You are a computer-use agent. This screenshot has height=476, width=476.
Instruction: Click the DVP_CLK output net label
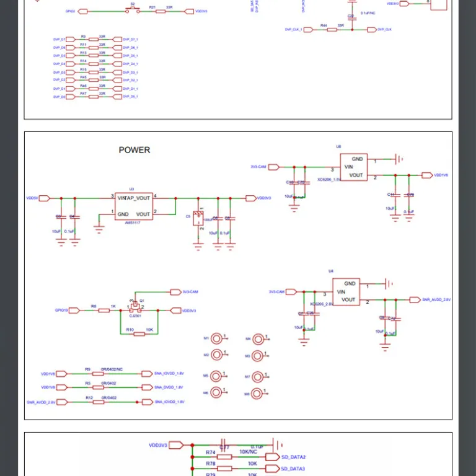(385, 30)
